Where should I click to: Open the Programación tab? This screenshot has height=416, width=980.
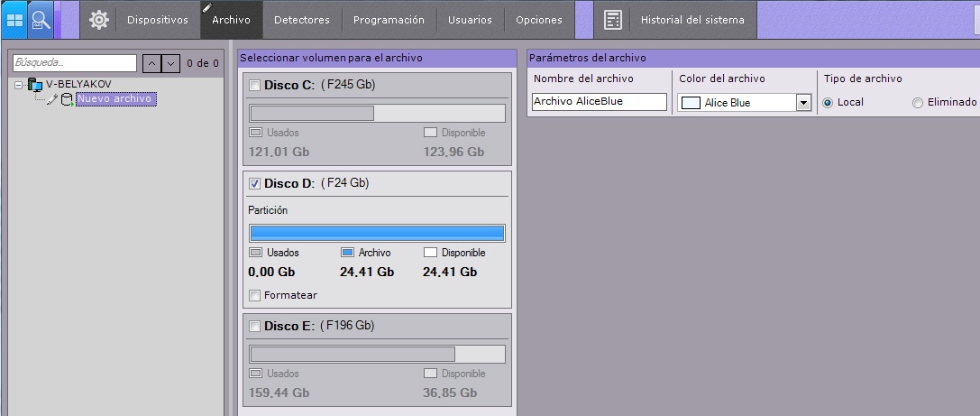[389, 20]
